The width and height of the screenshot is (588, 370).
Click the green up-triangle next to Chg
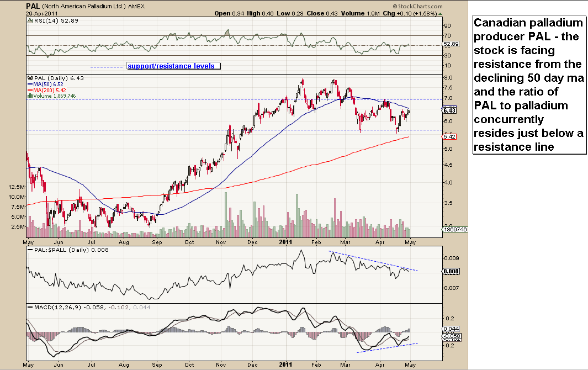click(x=440, y=14)
